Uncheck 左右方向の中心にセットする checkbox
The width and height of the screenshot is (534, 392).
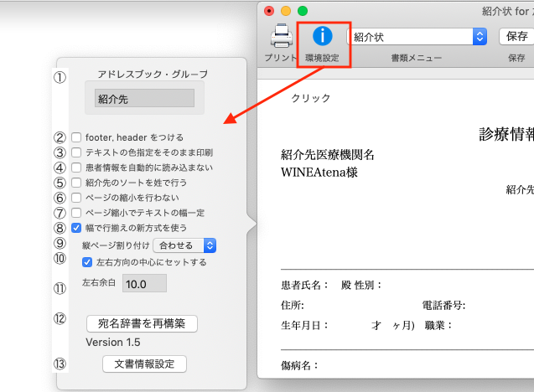87,262
